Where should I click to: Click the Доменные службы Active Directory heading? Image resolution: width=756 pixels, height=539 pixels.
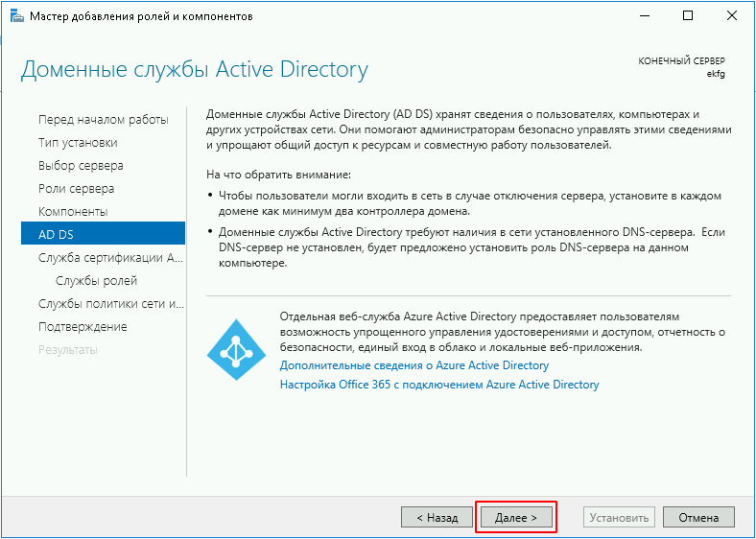point(195,70)
